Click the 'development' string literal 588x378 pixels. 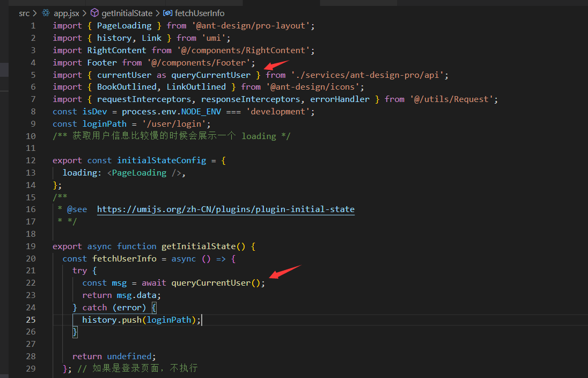278,112
